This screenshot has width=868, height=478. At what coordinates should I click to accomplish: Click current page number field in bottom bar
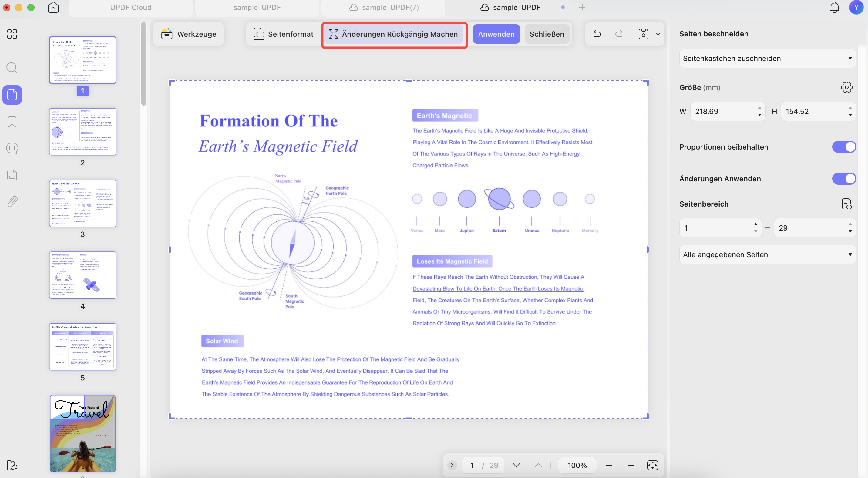tap(472, 465)
